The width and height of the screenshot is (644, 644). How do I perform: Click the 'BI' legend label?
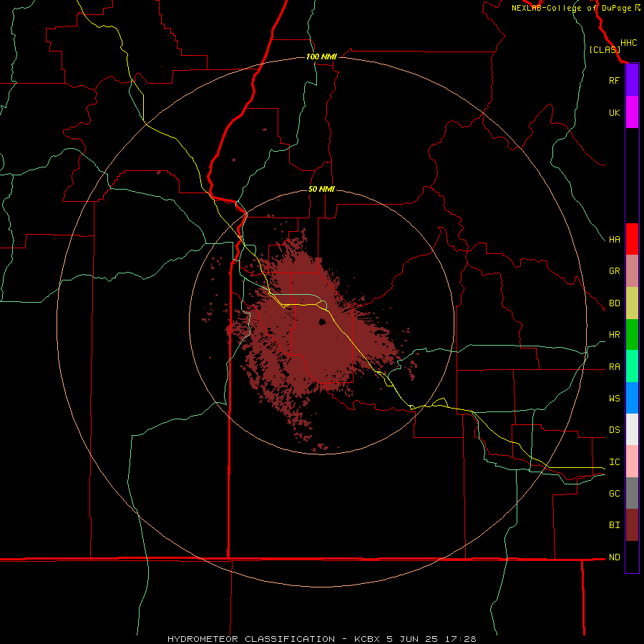(614, 525)
